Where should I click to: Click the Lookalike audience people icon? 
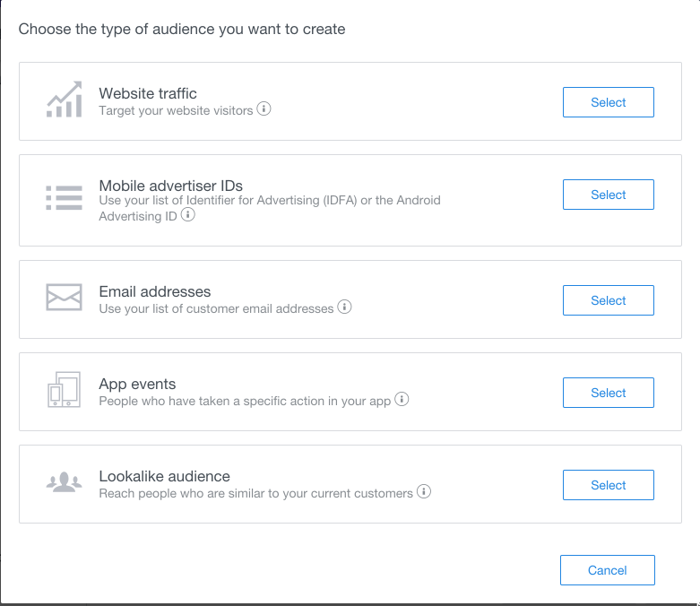tap(64, 482)
